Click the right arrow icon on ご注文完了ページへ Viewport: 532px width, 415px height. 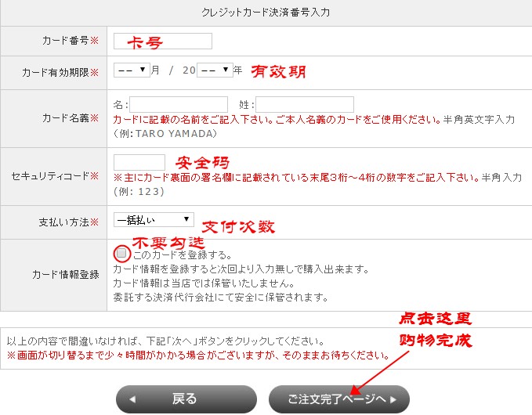click(393, 399)
